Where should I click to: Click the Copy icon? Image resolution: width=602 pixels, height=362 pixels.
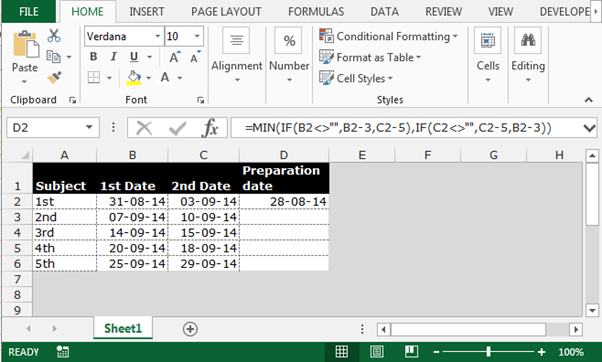[x=53, y=57]
